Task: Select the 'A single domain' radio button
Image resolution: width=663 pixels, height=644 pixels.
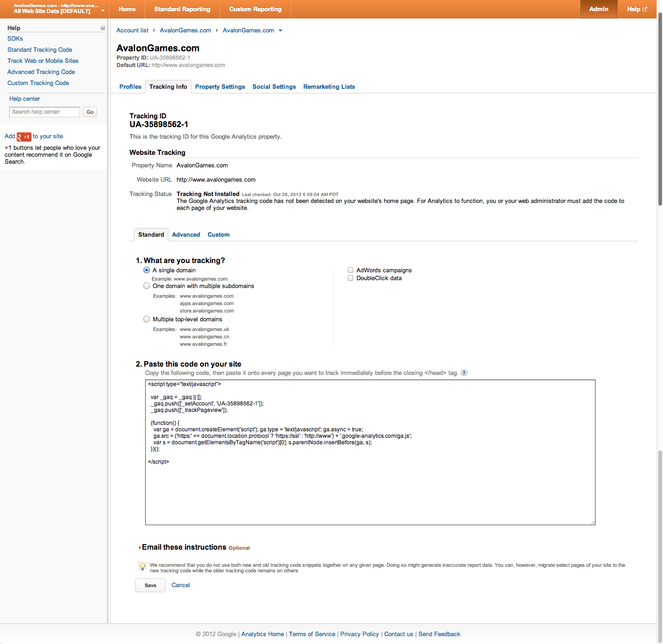Action: (147, 270)
